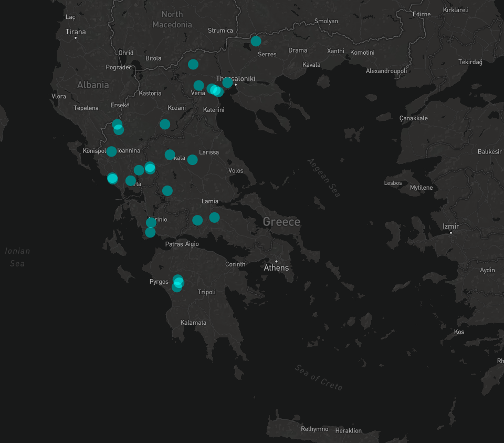This screenshot has height=443, width=504.
Task: Click the Kalamata city label
Action: click(193, 323)
